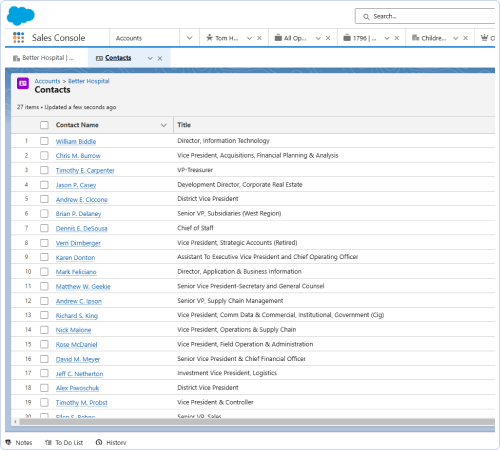Check the box for William Biddle
The height and width of the screenshot is (450, 500).
[x=44, y=141]
